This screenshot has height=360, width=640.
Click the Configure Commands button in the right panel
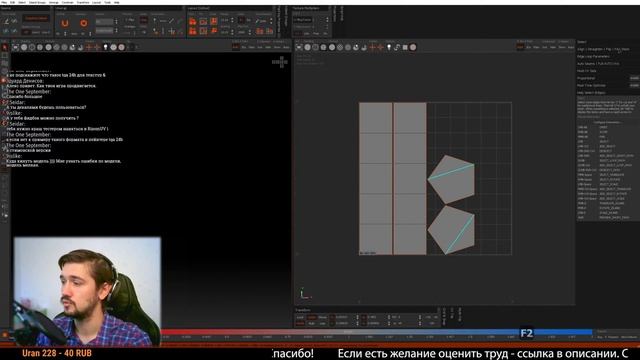(608, 122)
